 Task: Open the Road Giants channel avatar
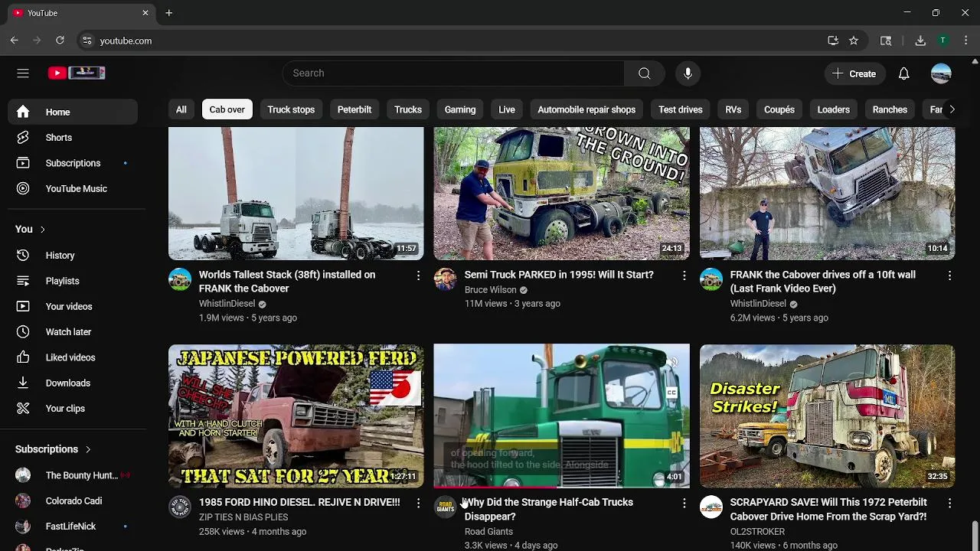445,507
